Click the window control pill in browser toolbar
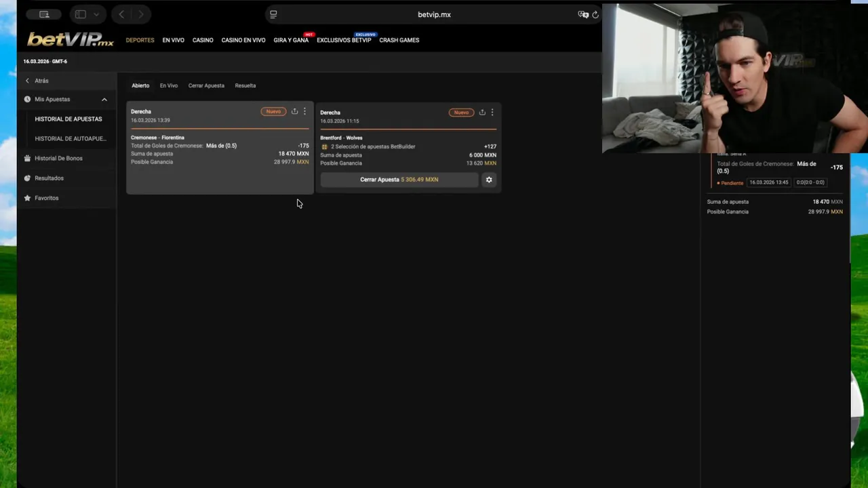Image resolution: width=868 pixels, height=488 pixels. click(x=44, y=14)
